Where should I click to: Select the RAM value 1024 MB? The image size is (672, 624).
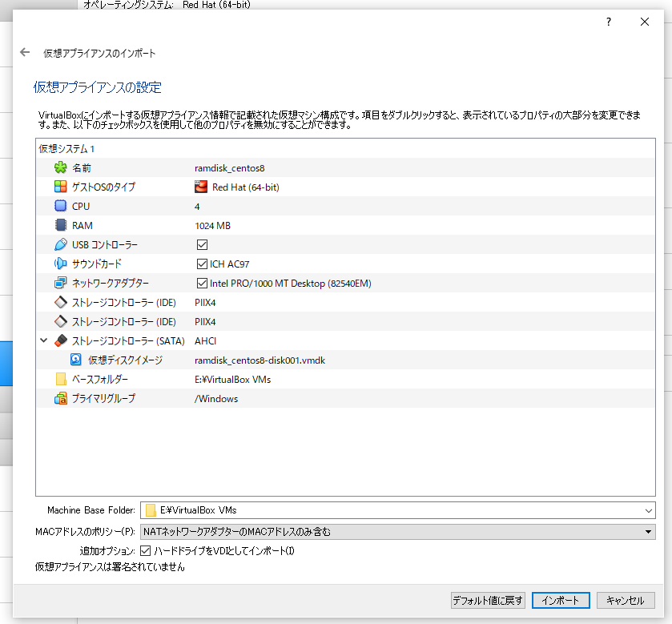coord(212,226)
